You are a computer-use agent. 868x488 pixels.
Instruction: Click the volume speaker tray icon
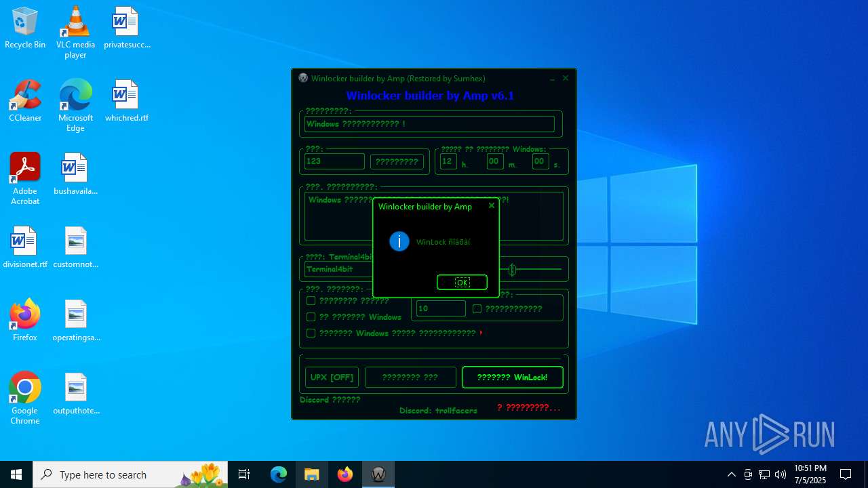click(x=781, y=474)
